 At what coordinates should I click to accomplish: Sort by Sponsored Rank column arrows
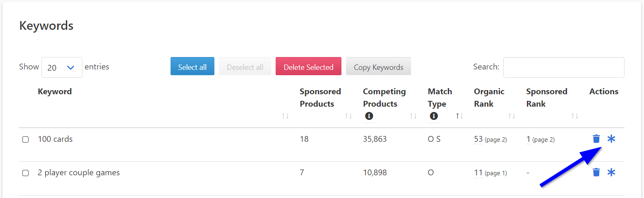[574, 116]
